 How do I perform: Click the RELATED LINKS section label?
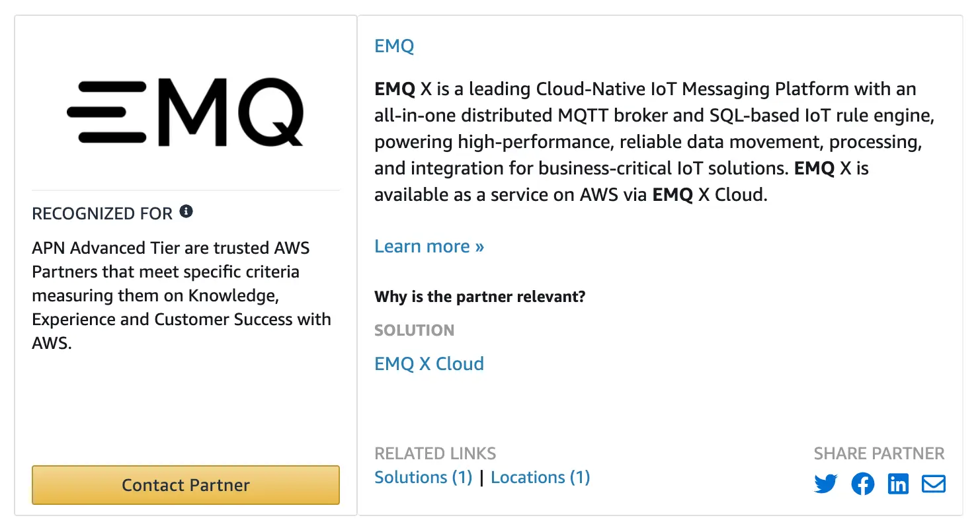coord(435,453)
